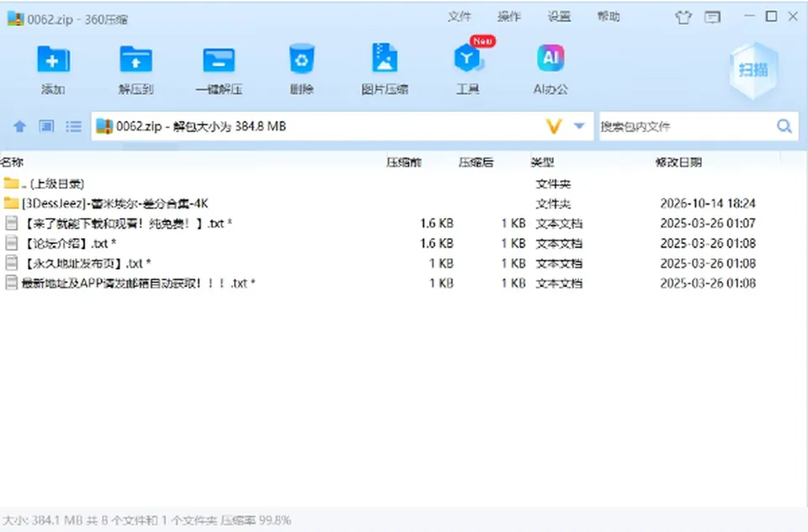Screen dimensions: 808x532
Task: Select the 最新地址及APP请发邮箱自动获取 txt file
Action: click(x=404, y=283)
